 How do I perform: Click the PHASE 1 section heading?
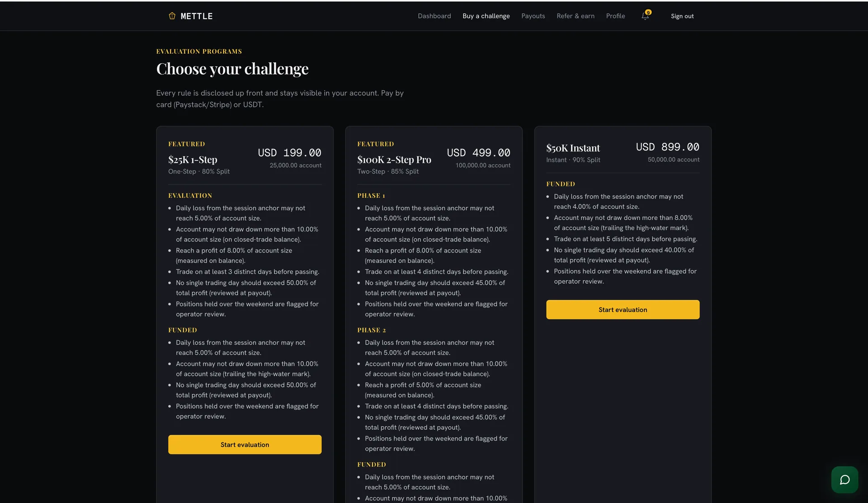click(371, 196)
